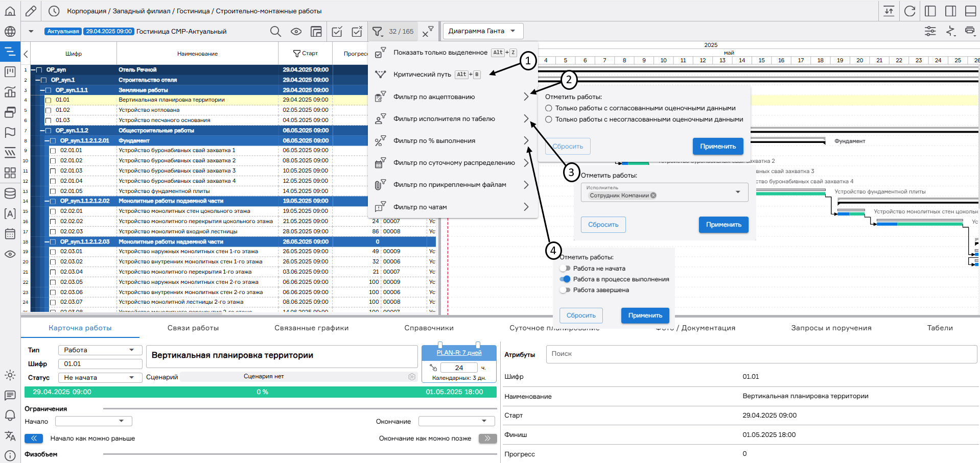Open the filter funnel icon
The image size is (980, 463).
point(378,32)
